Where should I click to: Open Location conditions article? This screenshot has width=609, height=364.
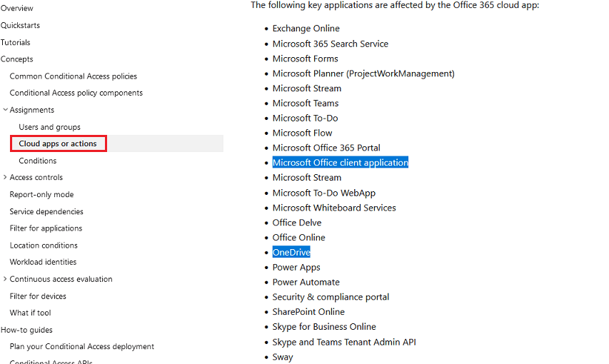point(44,245)
